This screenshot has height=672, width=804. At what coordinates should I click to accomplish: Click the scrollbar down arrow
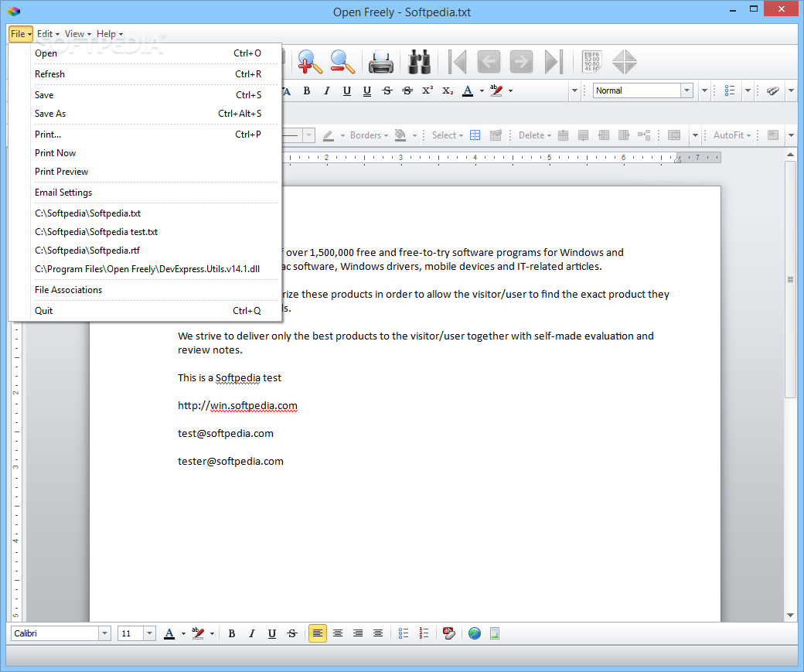[x=790, y=615]
